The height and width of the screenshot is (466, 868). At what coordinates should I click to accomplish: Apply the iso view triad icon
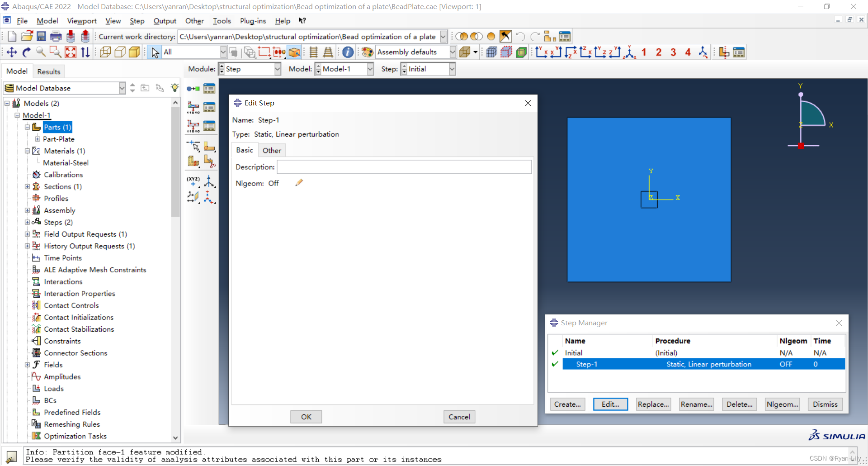point(630,52)
